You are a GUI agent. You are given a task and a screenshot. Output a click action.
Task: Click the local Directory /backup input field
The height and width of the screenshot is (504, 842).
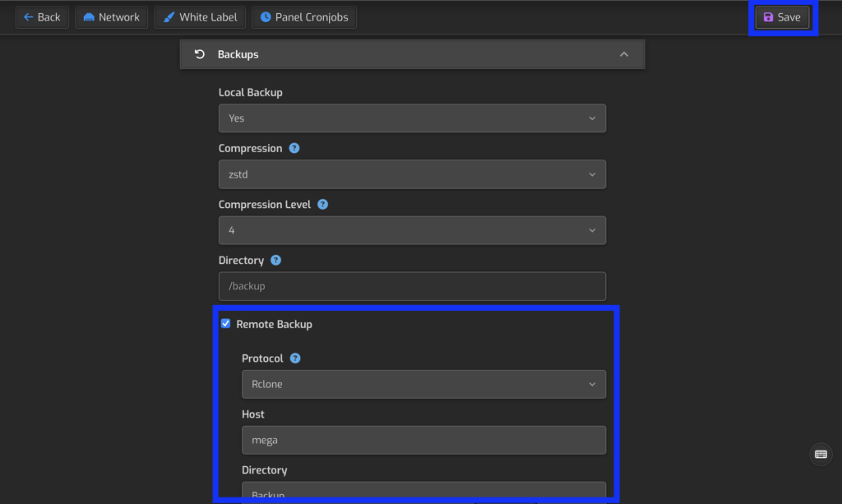(x=412, y=286)
